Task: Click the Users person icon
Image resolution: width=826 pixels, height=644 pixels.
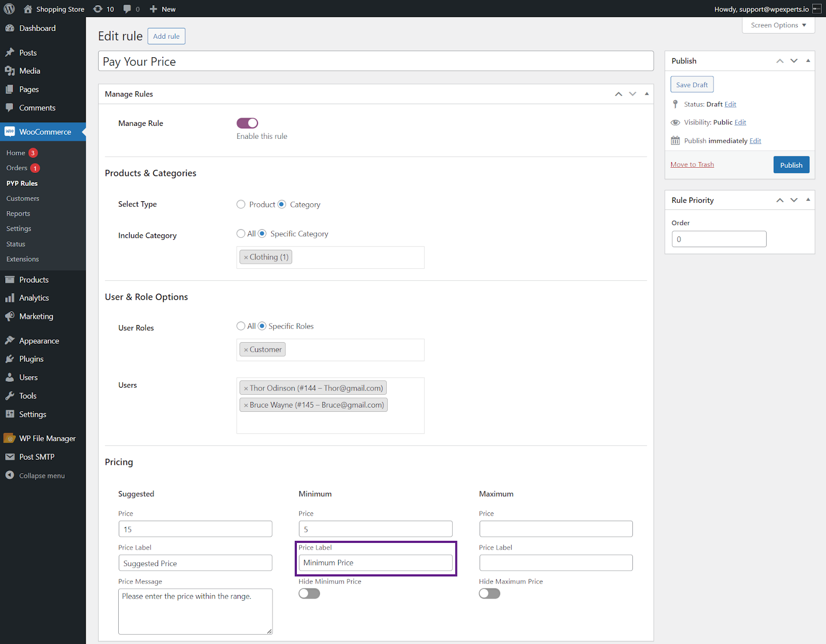Action: pos(10,377)
